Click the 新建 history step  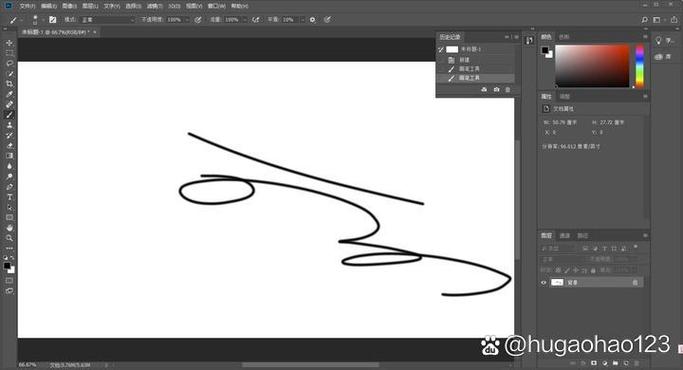tap(475, 60)
